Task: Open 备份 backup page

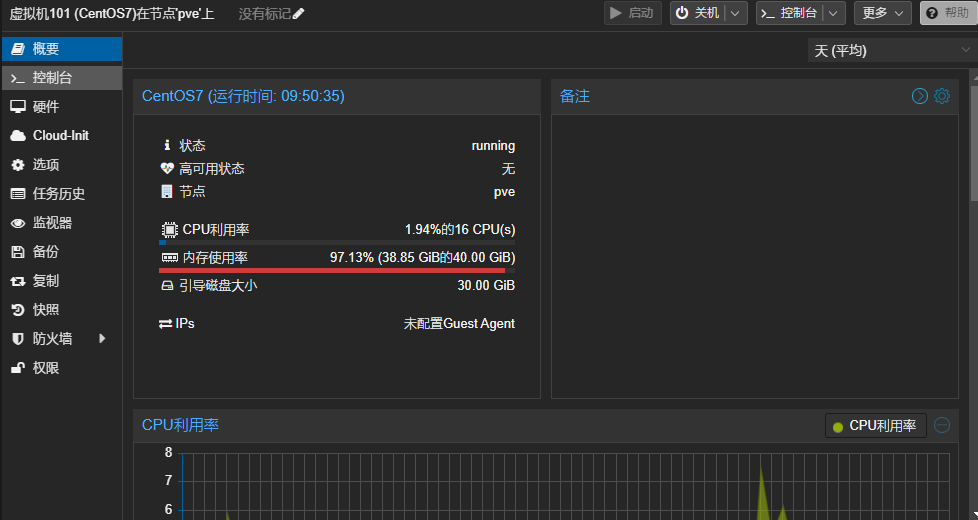Action: (x=62, y=251)
